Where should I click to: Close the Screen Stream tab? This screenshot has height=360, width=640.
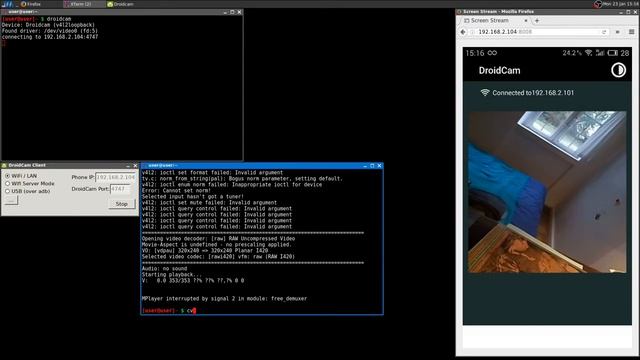(526, 20)
